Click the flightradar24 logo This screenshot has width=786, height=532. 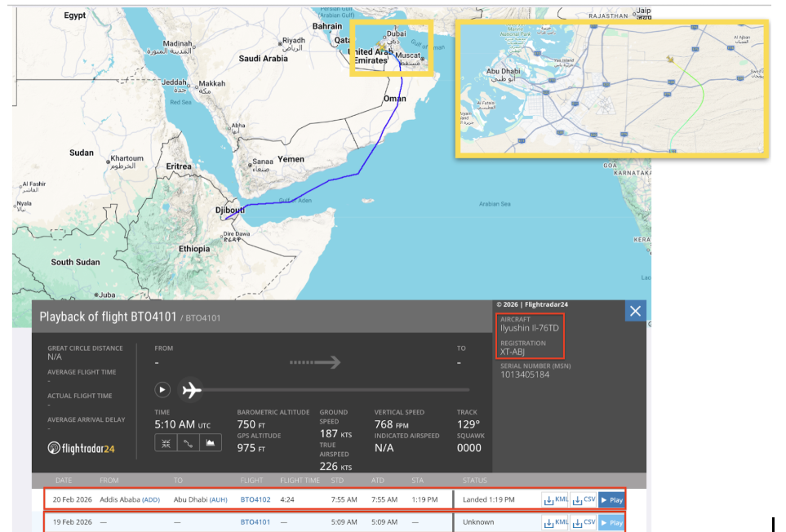81,448
